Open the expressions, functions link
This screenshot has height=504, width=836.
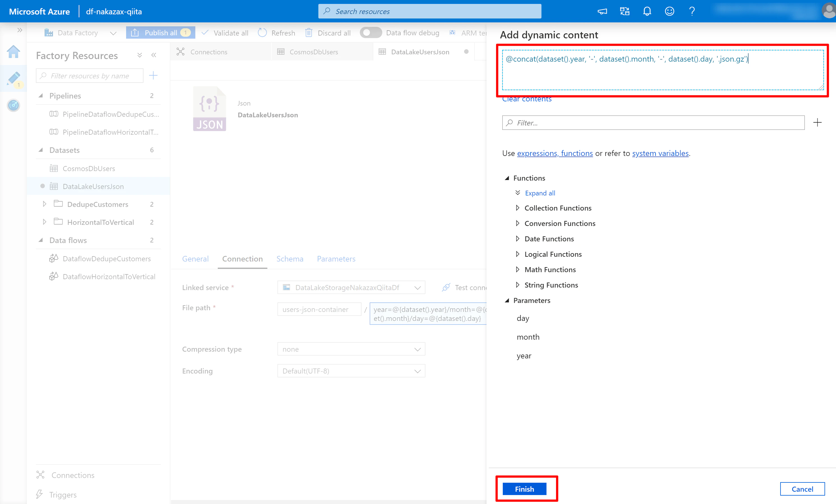click(555, 153)
